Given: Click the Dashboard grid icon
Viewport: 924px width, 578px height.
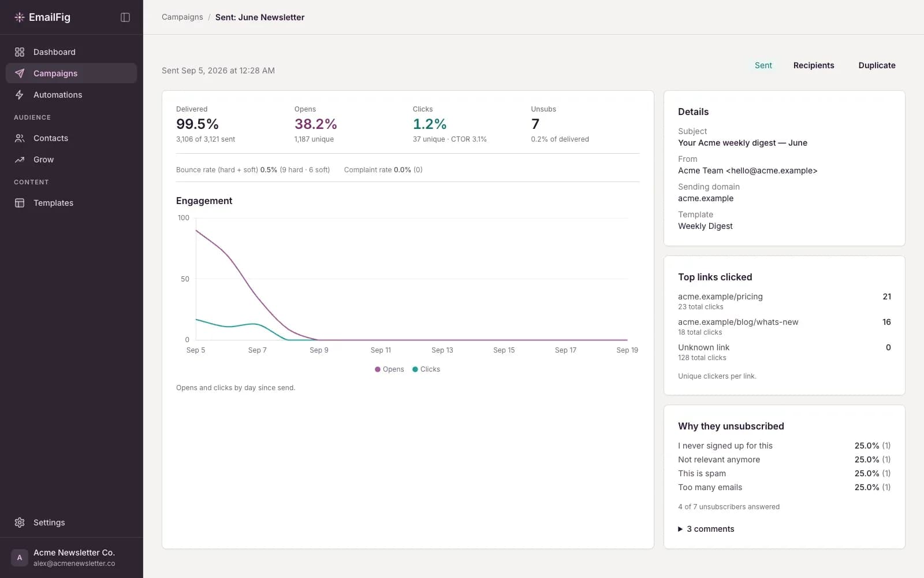Looking at the screenshot, I should 20,52.
